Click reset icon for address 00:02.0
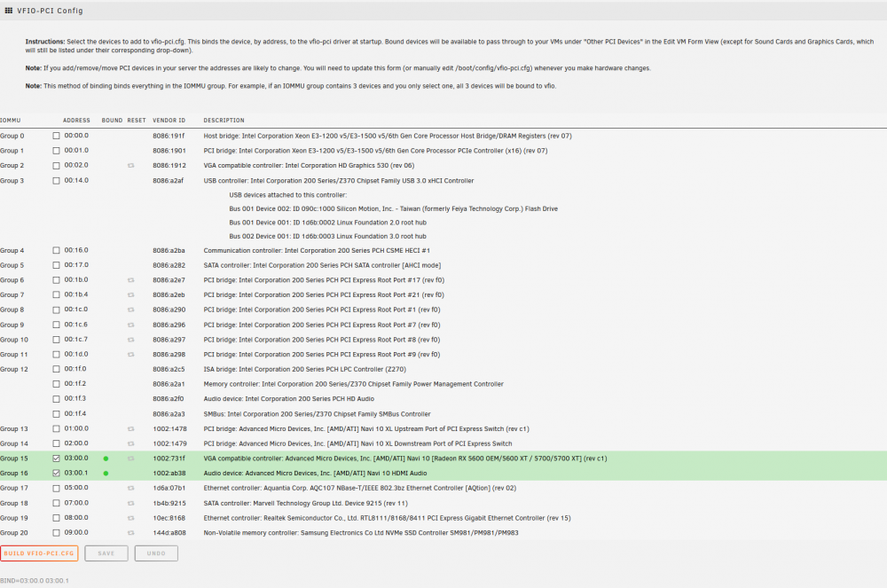This screenshot has width=887, height=588. click(x=130, y=166)
